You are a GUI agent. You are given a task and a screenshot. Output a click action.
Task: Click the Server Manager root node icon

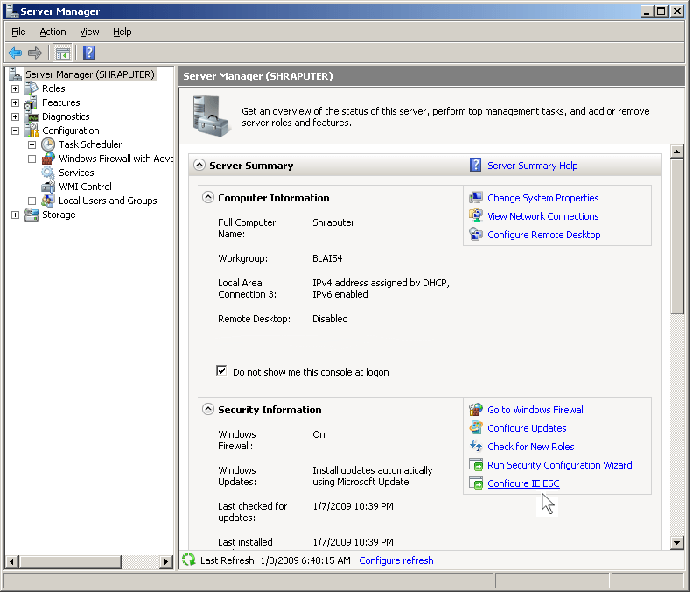coord(15,74)
